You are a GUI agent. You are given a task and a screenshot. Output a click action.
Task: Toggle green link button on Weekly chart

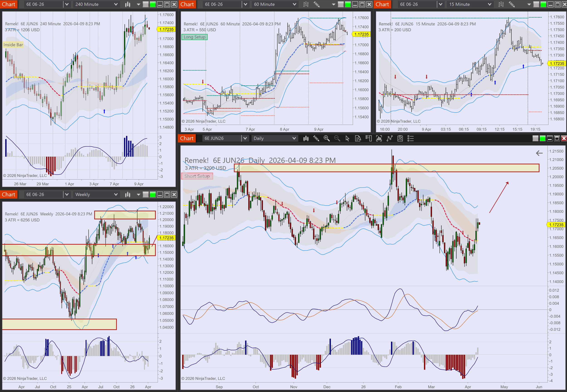pyautogui.click(x=153, y=195)
